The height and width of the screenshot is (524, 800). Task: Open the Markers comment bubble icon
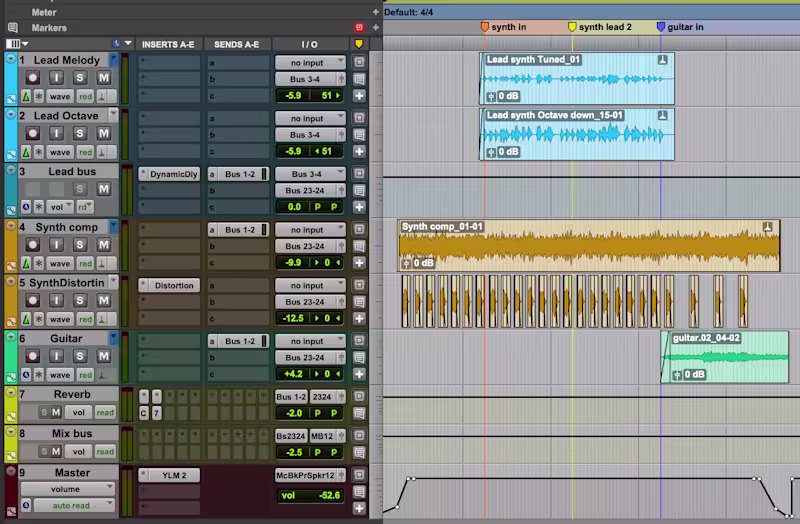coord(13,28)
